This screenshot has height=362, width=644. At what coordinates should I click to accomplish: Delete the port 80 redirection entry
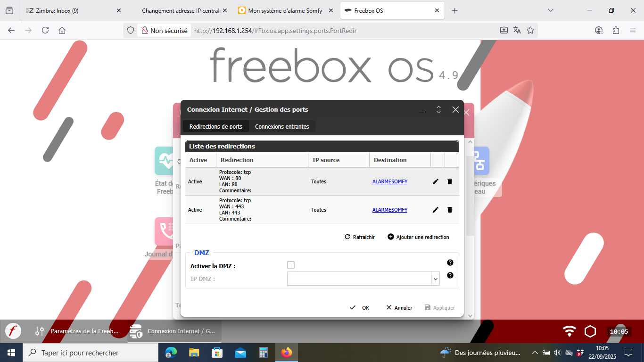click(449, 181)
